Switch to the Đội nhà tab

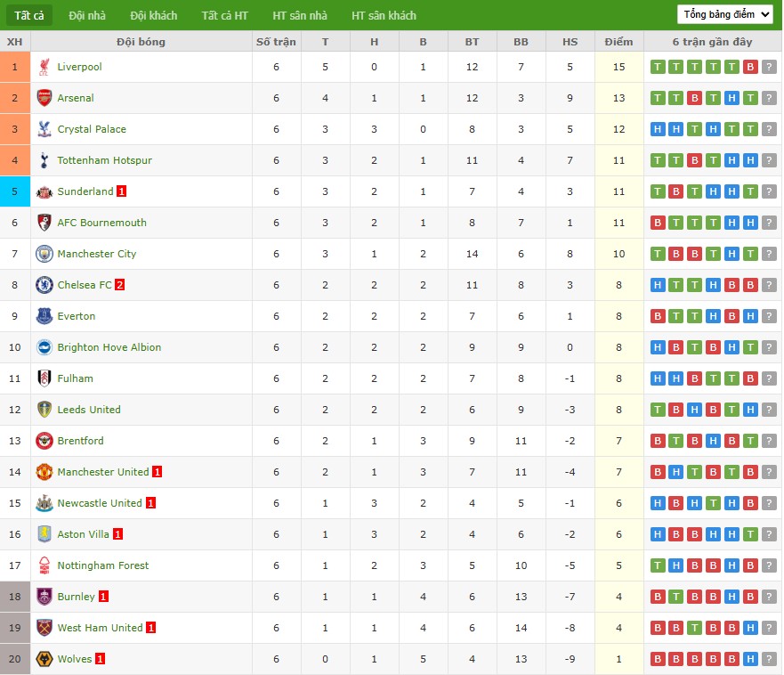point(87,15)
